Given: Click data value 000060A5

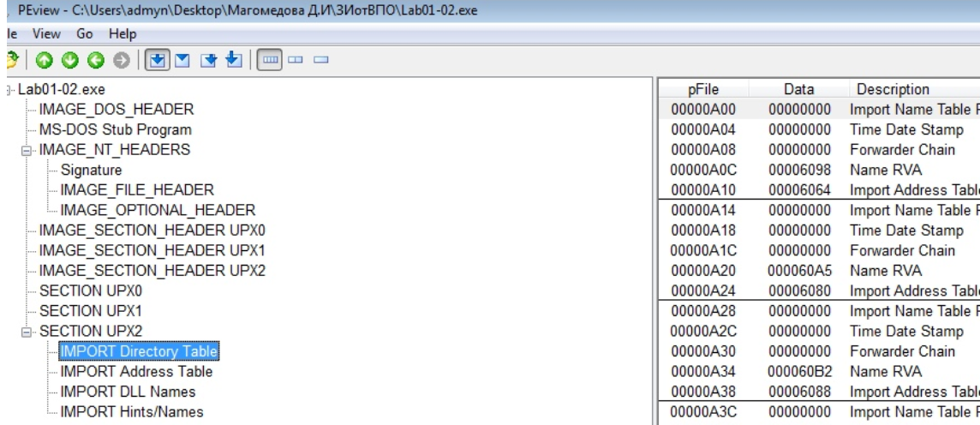Looking at the screenshot, I should 799,271.
